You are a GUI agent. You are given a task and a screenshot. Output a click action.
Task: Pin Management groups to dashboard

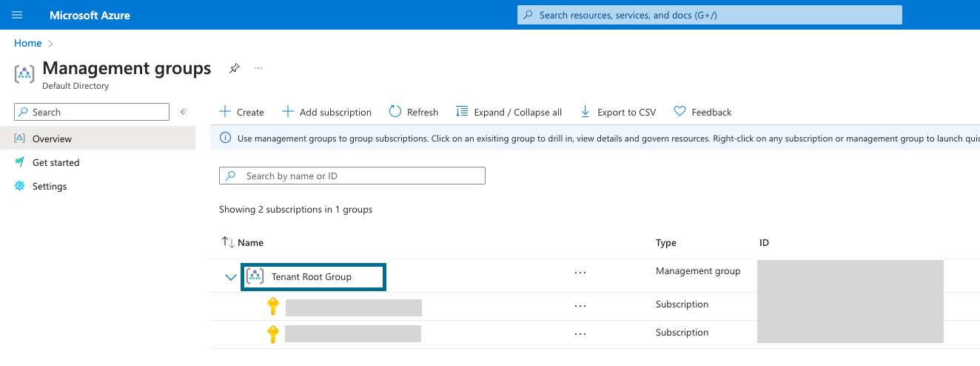[x=234, y=68]
